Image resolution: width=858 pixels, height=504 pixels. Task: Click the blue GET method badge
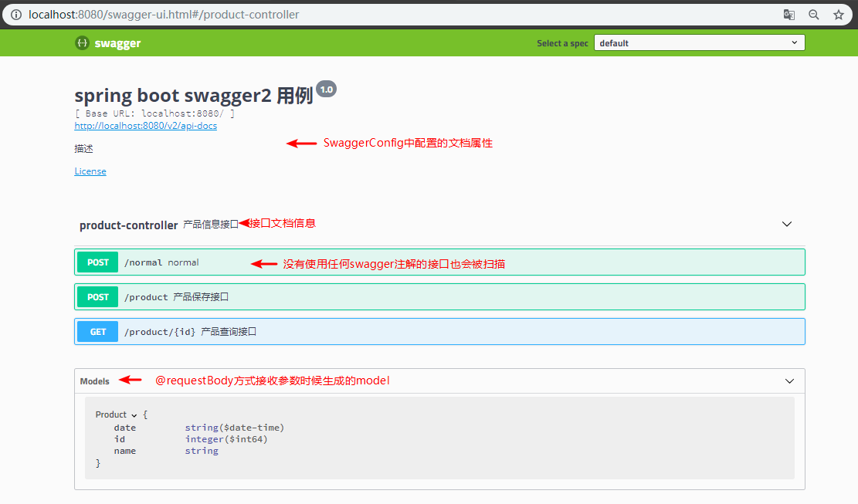98,332
